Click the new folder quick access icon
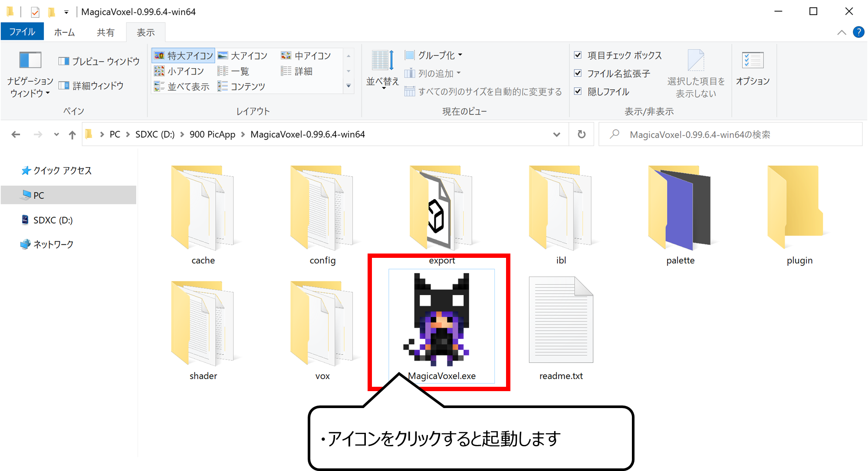868x471 pixels. pos(52,12)
